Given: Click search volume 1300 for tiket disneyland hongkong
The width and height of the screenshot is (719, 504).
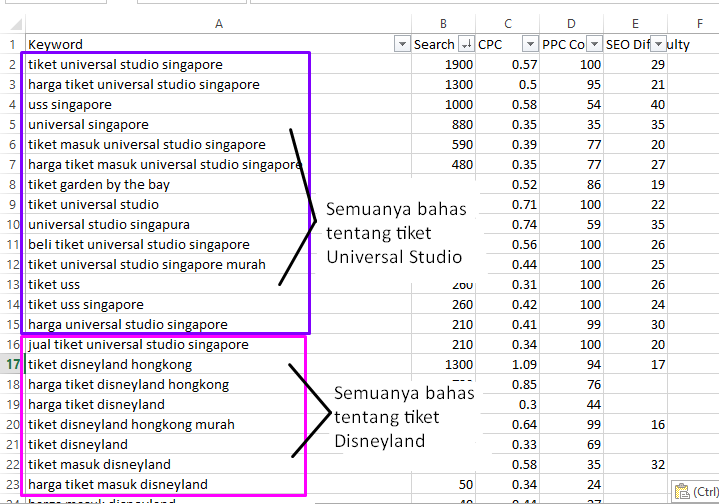Looking at the screenshot, I should (443, 365).
